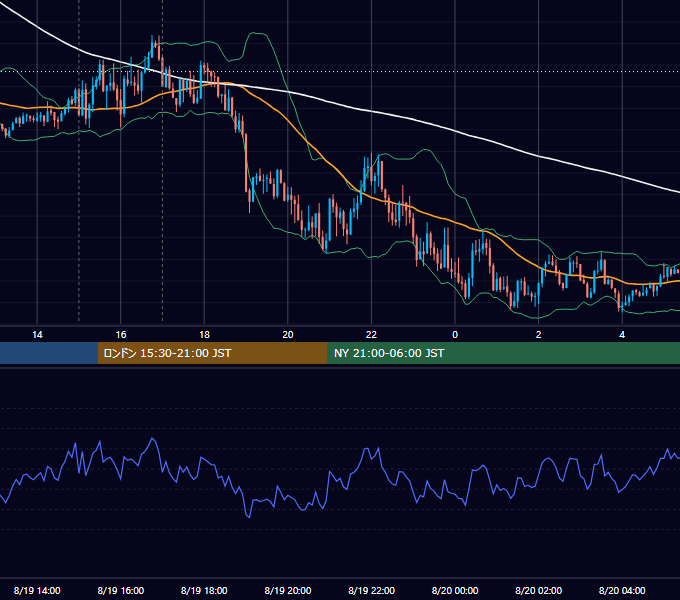Click the 8/20 00:00 date label
This screenshot has width=680, height=600.
click(x=455, y=590)
